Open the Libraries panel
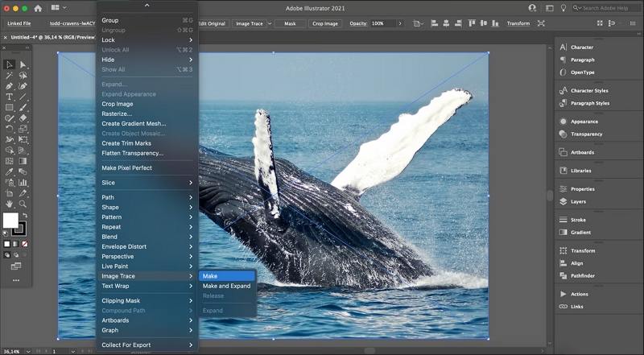 [x=581, y=171]
